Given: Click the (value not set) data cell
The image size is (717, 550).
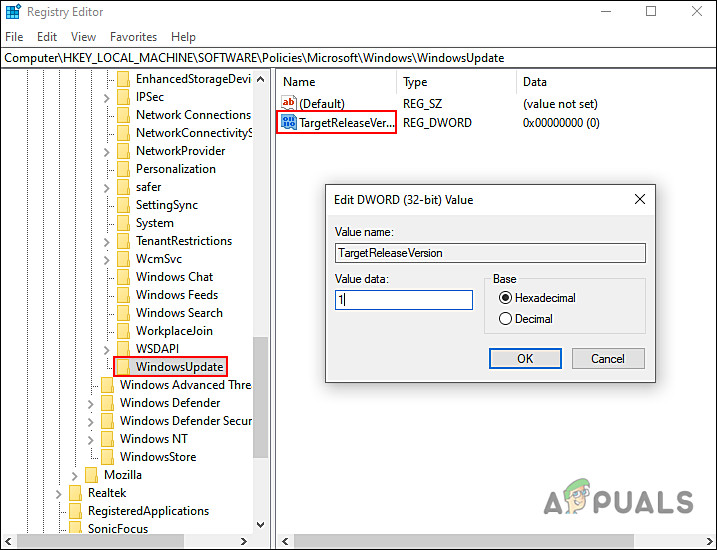Looking at the screenshot, I should [x=560, y=104].
